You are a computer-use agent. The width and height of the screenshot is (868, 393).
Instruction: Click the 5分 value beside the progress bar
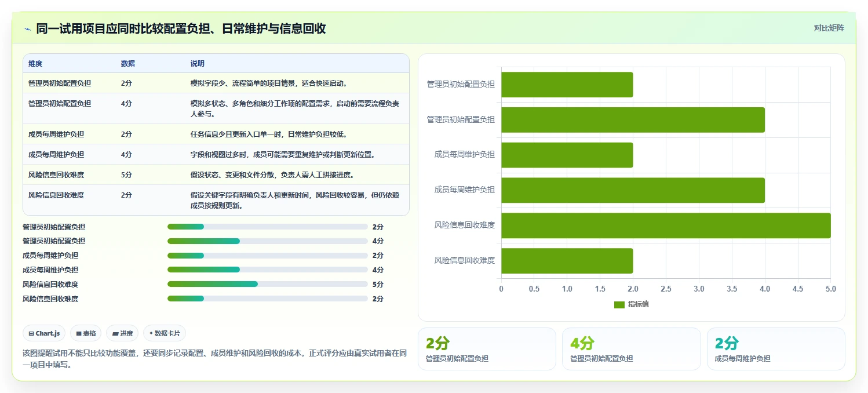(x=378, y=285)
